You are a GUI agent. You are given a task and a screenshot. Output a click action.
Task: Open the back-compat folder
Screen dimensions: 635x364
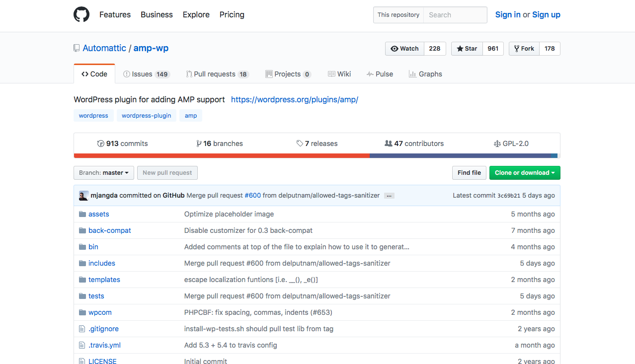pos(110,230)
